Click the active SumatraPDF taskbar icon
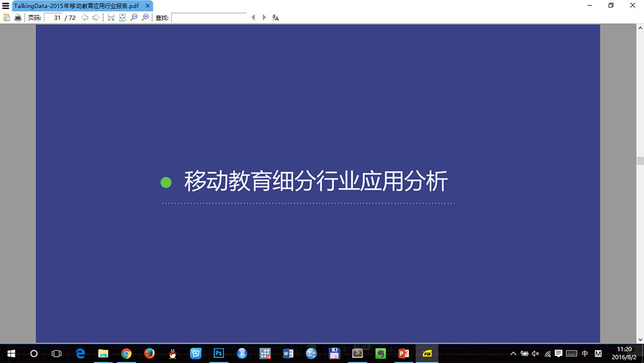 pyautogui.click(x=427, y=353)
